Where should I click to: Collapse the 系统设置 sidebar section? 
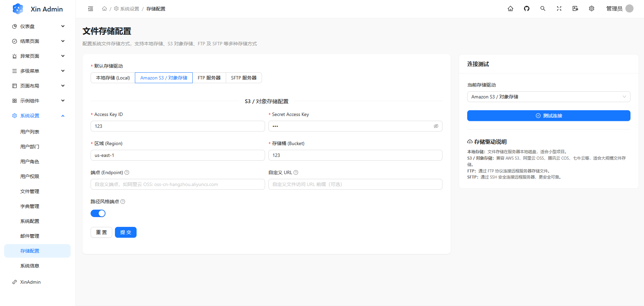(37, 115)
